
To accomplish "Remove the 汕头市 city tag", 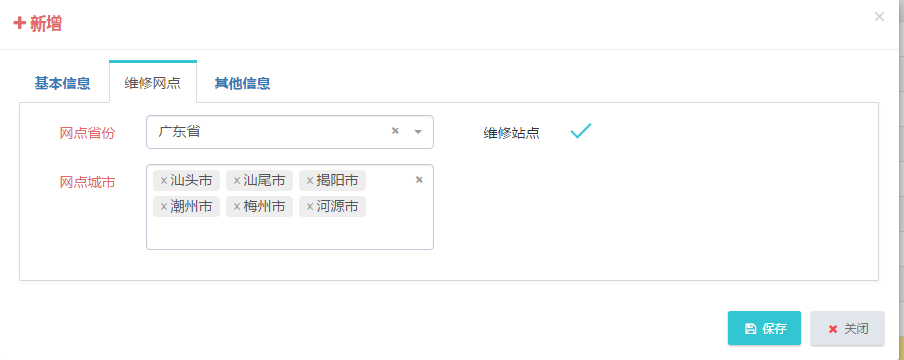I will (164, 181).
